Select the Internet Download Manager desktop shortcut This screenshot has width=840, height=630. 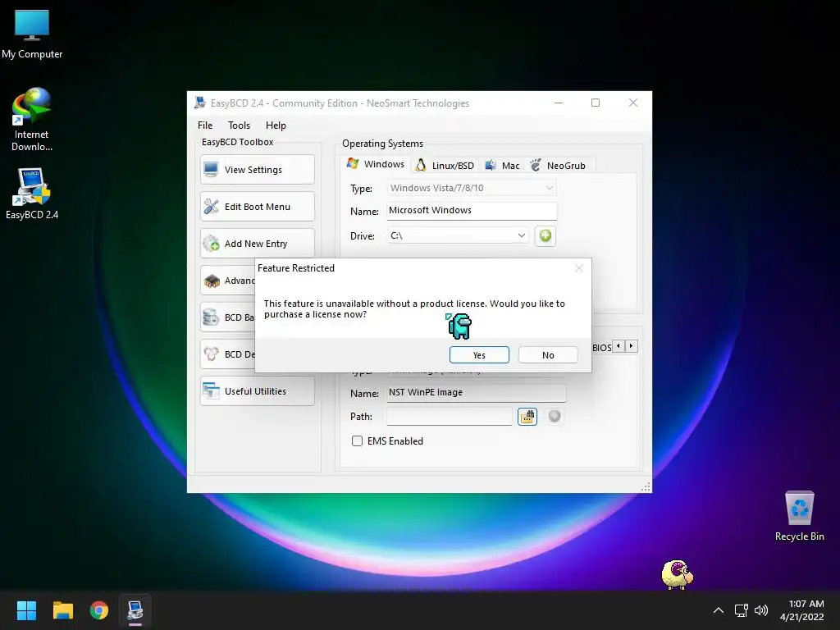32,119
